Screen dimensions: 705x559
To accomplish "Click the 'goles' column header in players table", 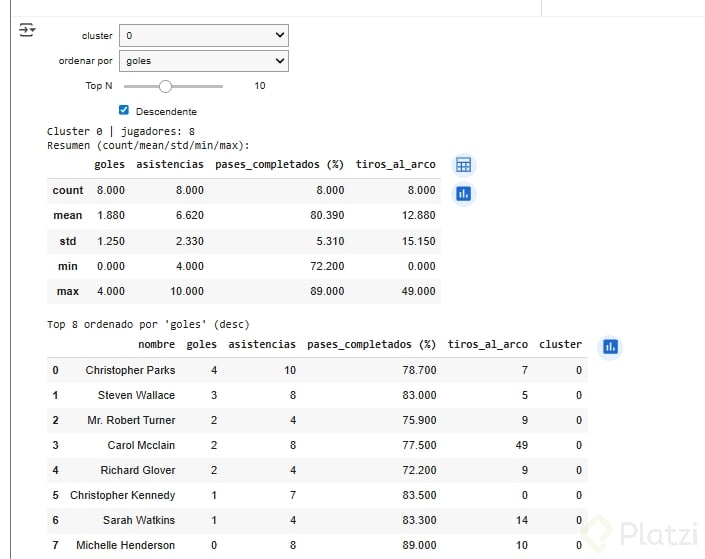I will click(x=201, y=345).
